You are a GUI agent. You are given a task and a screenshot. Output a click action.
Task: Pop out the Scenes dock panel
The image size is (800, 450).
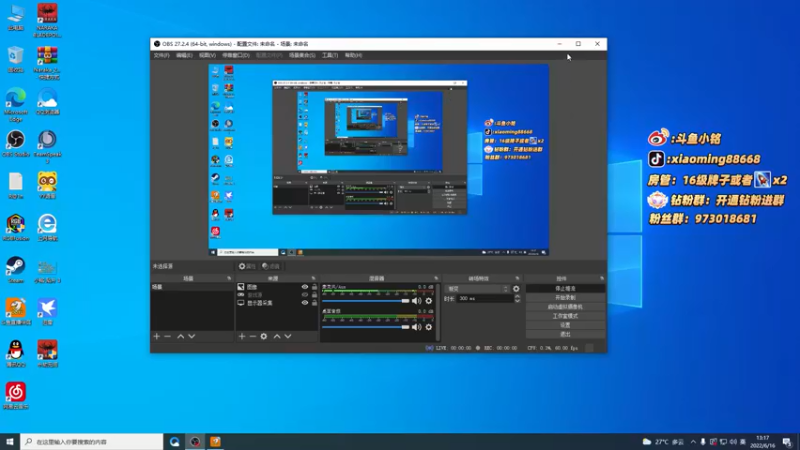pos(229,279)
